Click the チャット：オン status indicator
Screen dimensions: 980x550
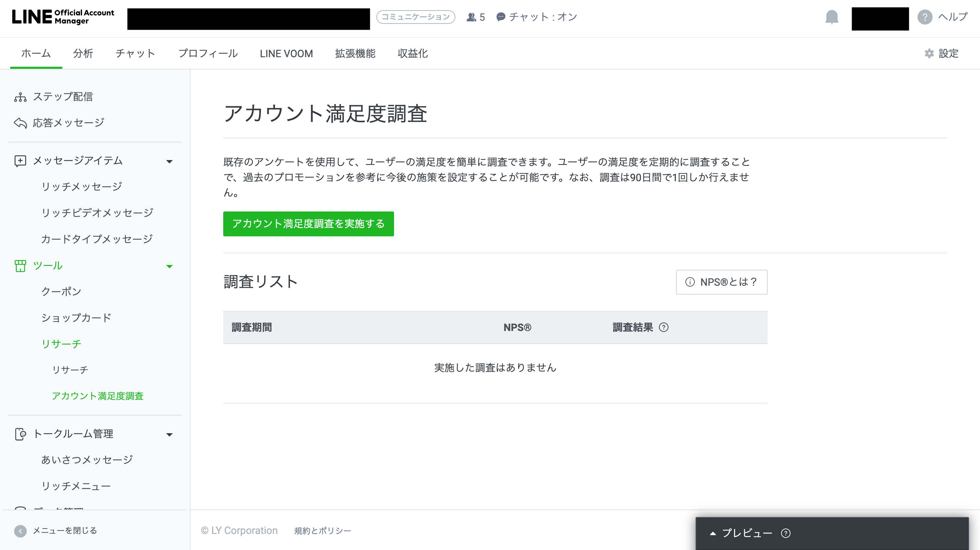[x=537, y=17]
